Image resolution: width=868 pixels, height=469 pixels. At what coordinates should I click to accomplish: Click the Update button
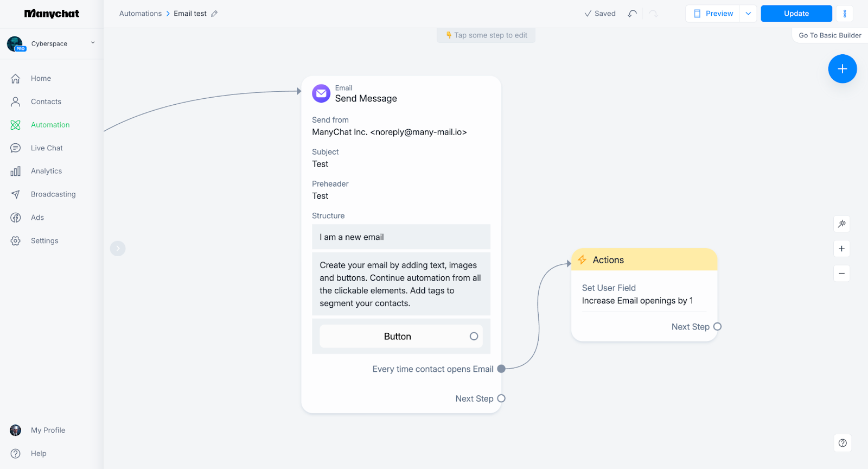[796, 14]
